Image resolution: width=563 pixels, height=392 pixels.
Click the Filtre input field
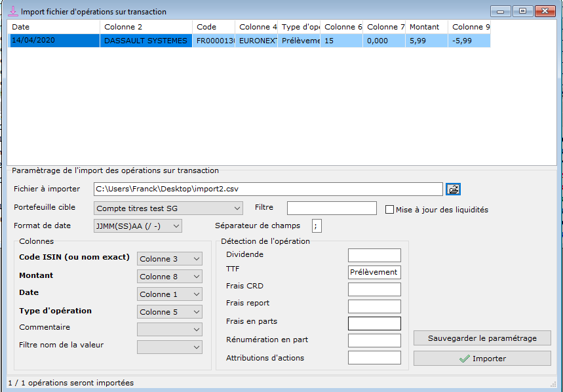tap(332, 208)
